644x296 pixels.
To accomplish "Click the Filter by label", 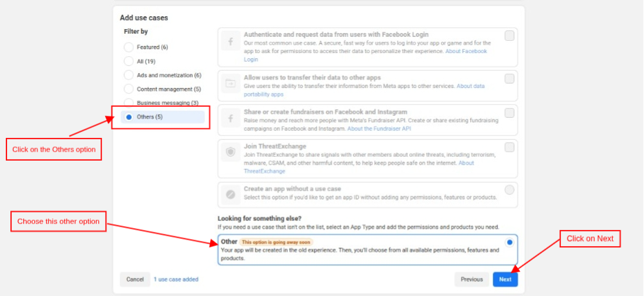I will [x=136, y=31].
